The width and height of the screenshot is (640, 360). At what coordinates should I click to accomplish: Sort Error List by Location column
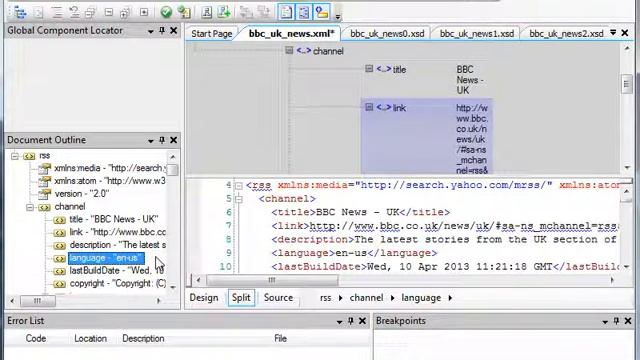point(90,338)
